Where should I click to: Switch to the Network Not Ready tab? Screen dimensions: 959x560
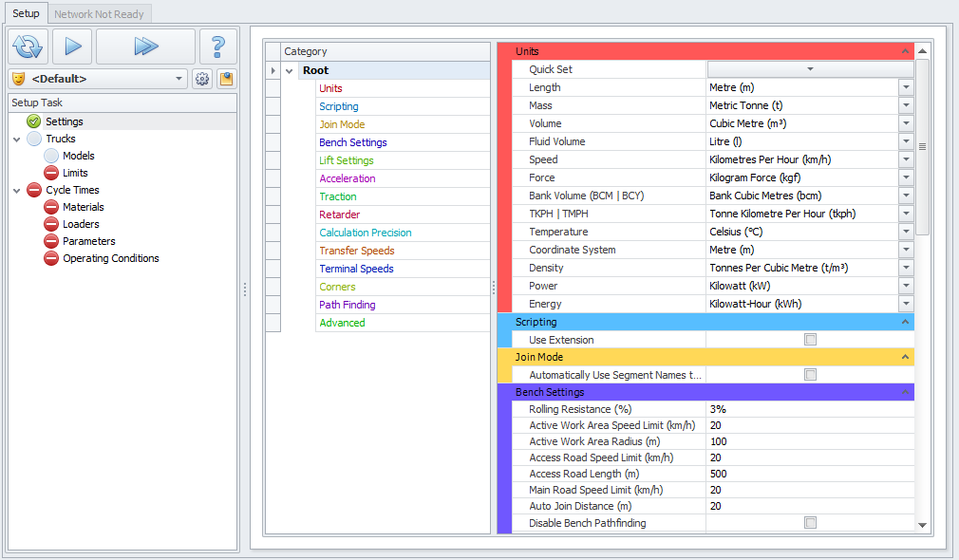tap(99, 14)
